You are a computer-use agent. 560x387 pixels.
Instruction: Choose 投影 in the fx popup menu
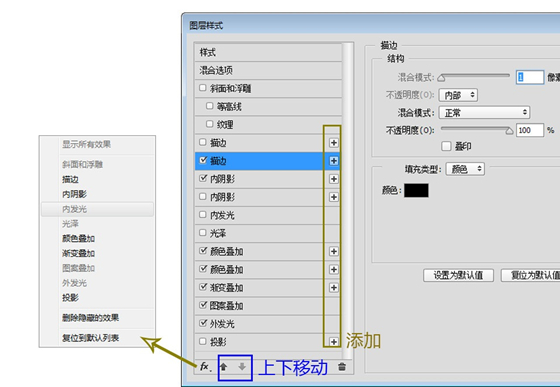70,298
